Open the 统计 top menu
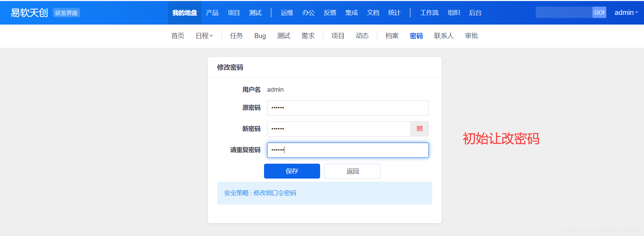644x236 pixels. [x=394, y=13]
